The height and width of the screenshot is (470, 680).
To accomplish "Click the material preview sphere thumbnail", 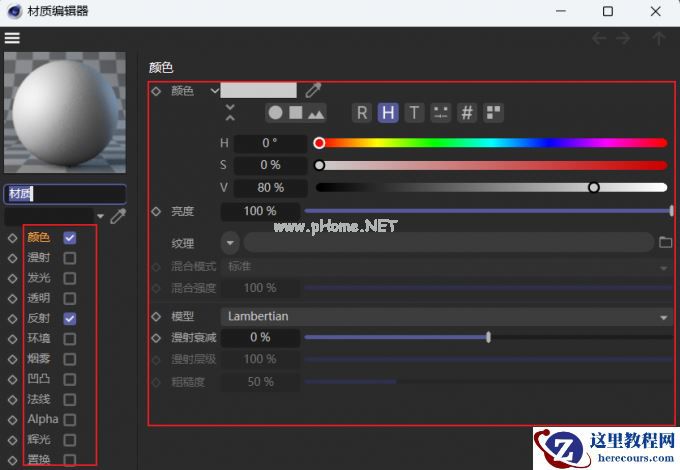I will click(65, 113).
